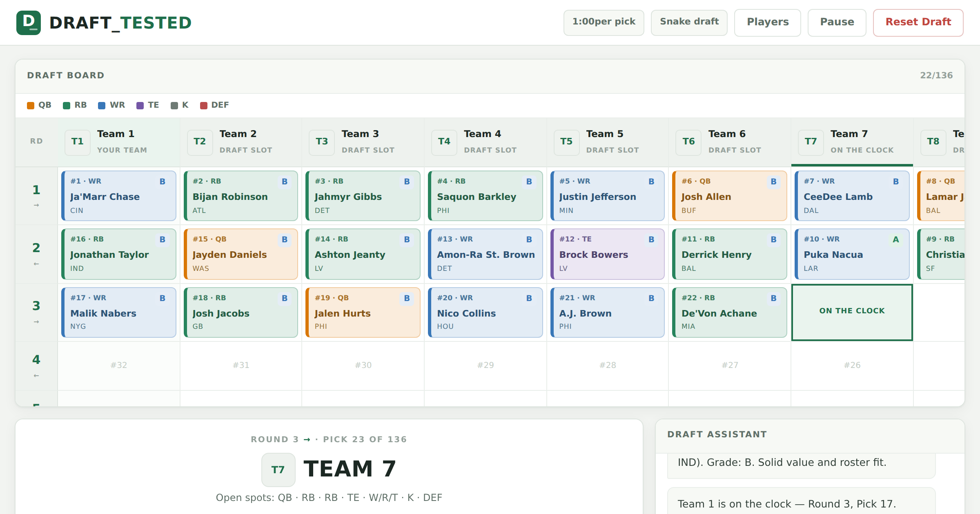Click the T5 team badge in header

coord(566,142)
